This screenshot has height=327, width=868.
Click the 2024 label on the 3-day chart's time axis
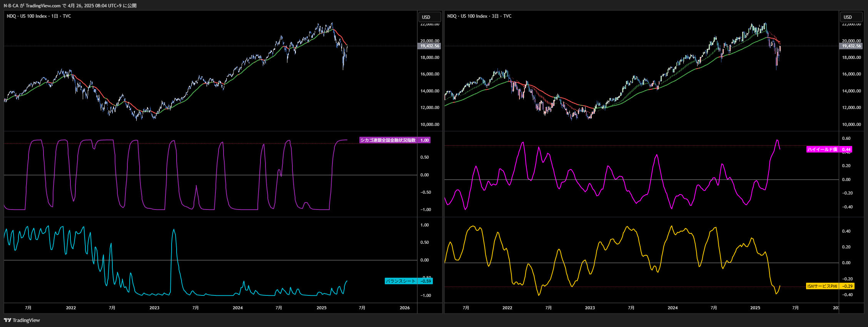point(673,308)
